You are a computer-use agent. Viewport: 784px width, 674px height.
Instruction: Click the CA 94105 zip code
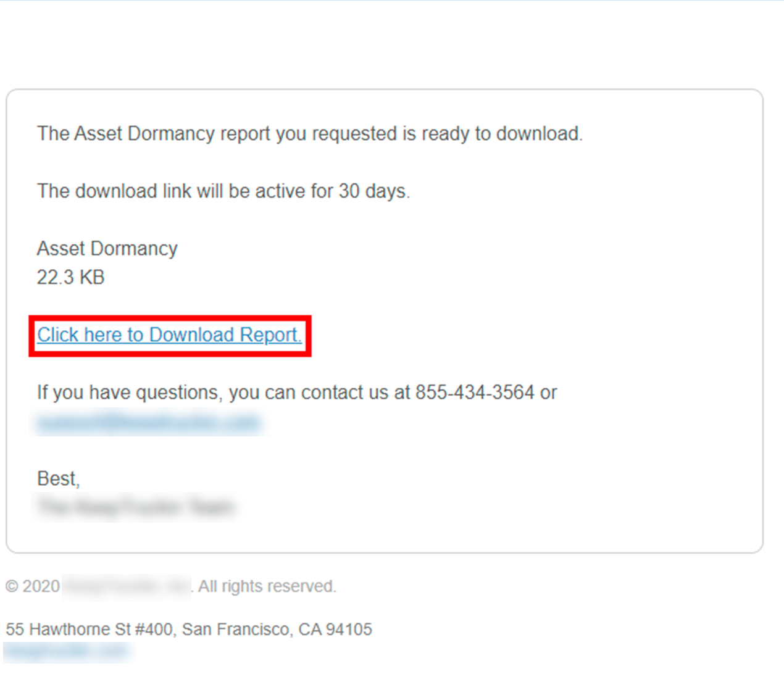(x=336, y=630)
